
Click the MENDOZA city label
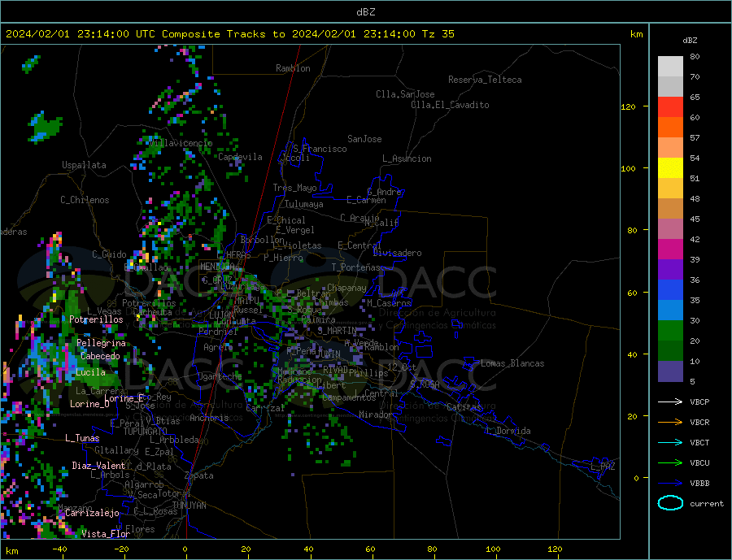point(217,267)
